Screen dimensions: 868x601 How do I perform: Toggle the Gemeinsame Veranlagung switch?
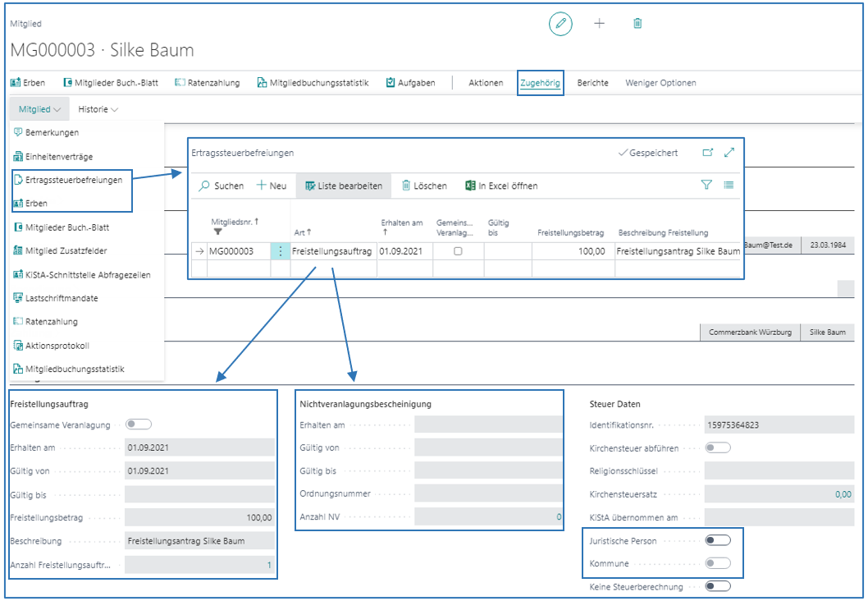(x=139, y=424)
